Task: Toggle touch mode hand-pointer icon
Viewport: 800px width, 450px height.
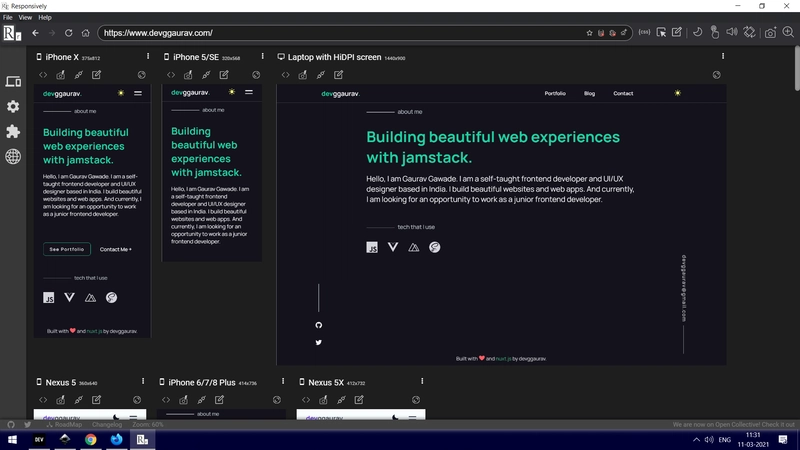Action: 715,33
